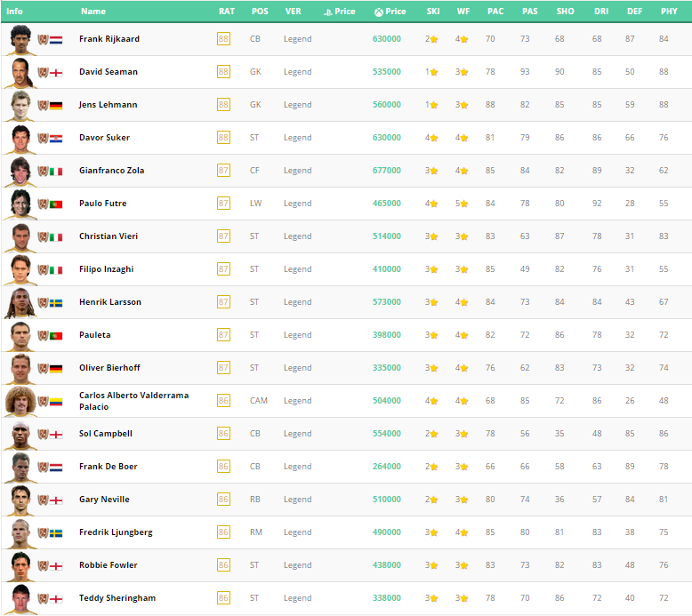Viewport: 692px width, 616px height.
Task: Click Gianfranco Zola's CF position
Action: tap(254, 171)
